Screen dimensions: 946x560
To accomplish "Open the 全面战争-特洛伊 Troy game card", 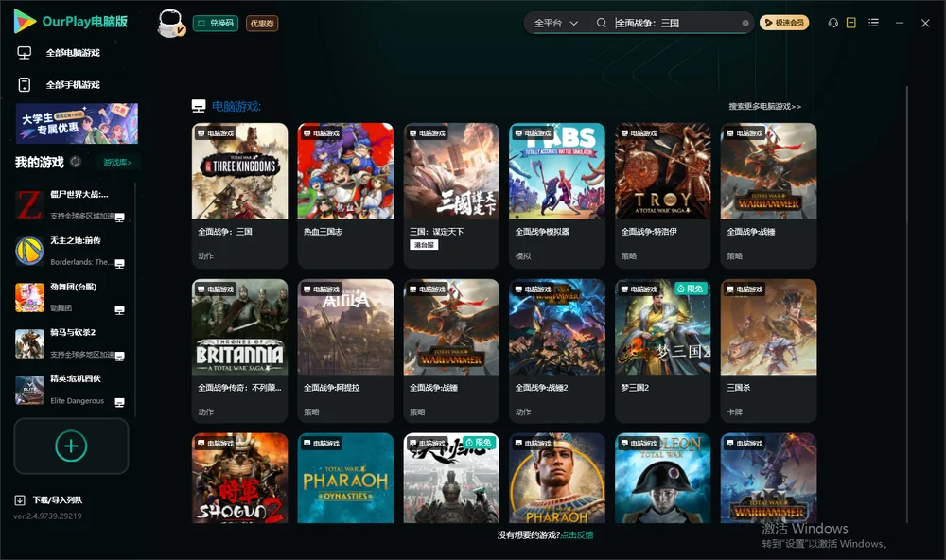I will 662,196.
